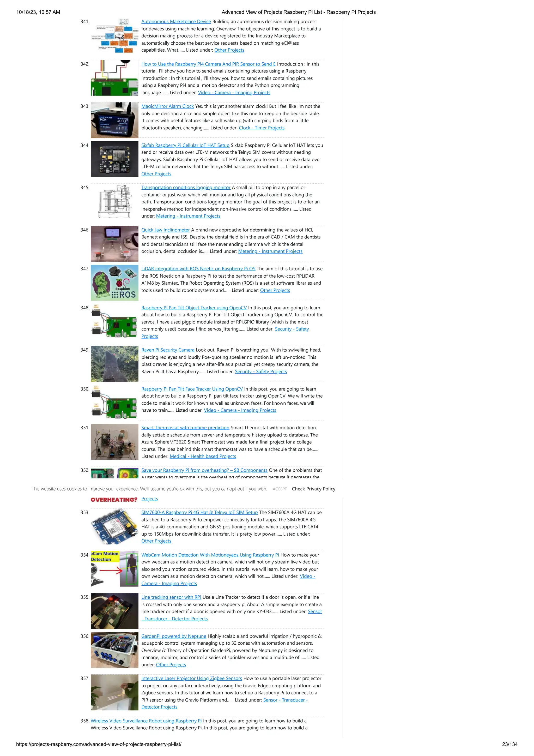Open Sixfab Raspberry Pi Cellular IoT HAT Setup link
534x756 pixels.
pos(185,145)
